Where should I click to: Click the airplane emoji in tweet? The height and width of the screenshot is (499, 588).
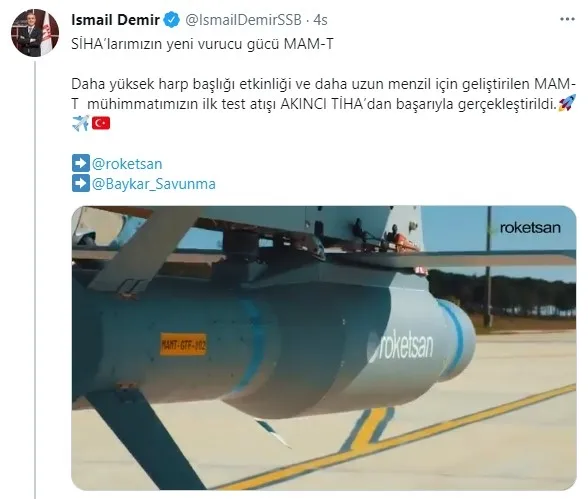click(80, 123)
